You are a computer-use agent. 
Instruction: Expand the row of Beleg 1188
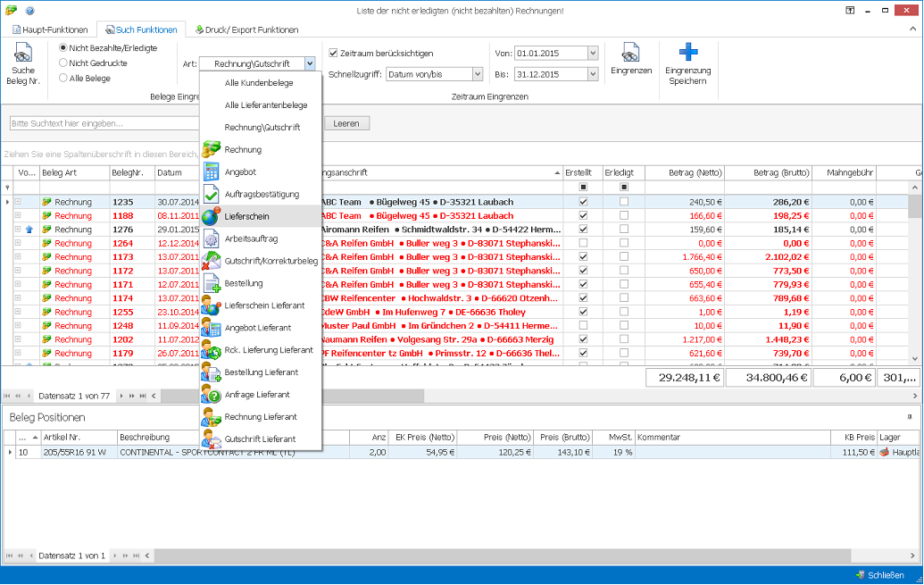click(x=18, y=215)
